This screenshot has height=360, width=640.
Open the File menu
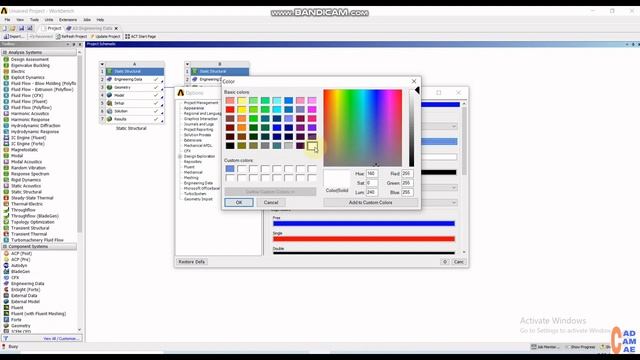pos(7,20)
